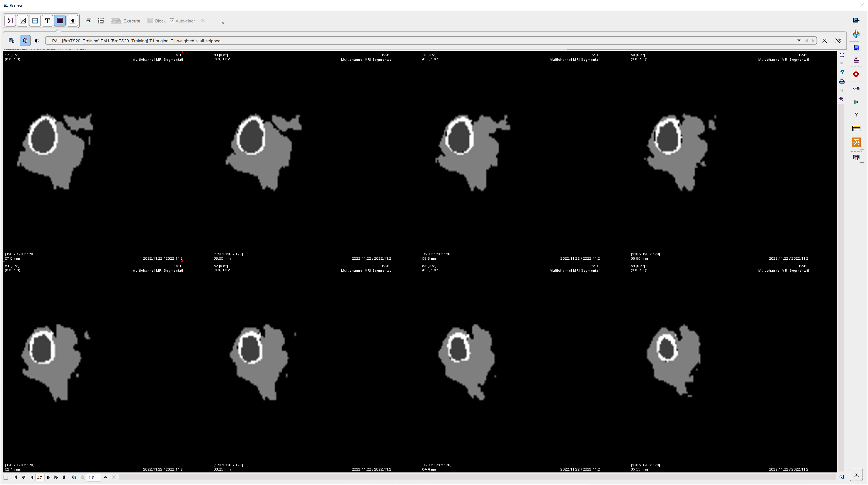Click the orange sigma aggregation icon

(x=856, y=142)
